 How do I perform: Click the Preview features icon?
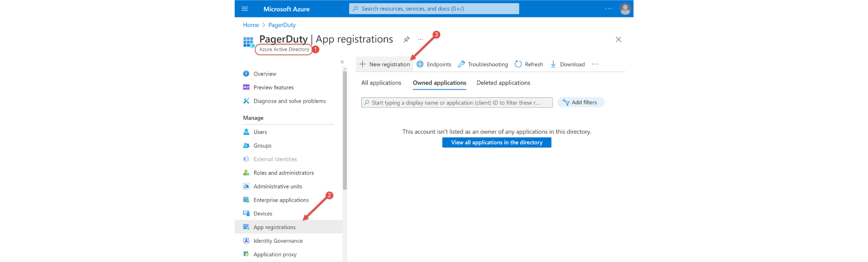[246, 87]
